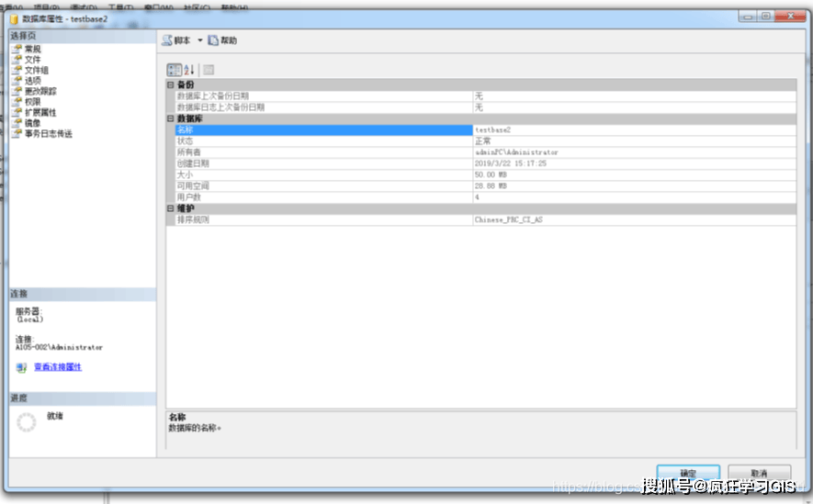
Task: Click the 脚本 script button
Action: coord(176,40)
